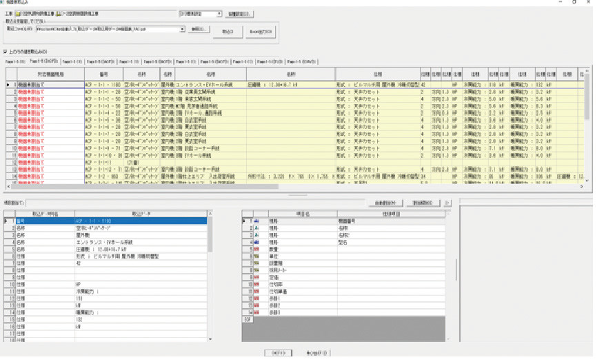This screenshot has width=604, height=364.
Task: Click the >> expander next to 割当解除
Action: [447, 203]
